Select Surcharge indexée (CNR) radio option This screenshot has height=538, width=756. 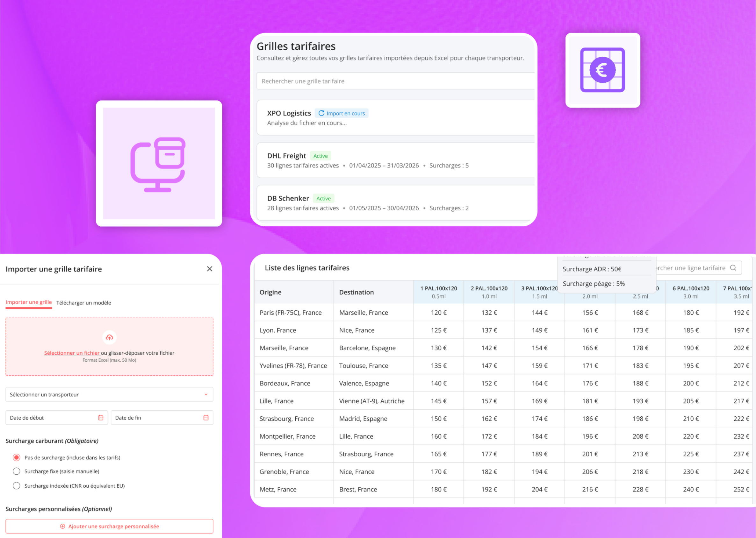pyautogui.click(x=16, y=486)
